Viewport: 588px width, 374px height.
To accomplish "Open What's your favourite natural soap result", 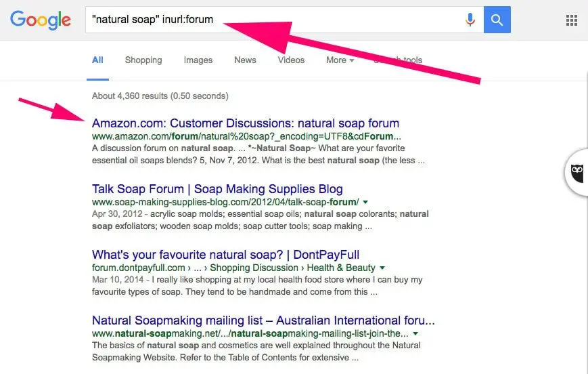I will 225,255.
